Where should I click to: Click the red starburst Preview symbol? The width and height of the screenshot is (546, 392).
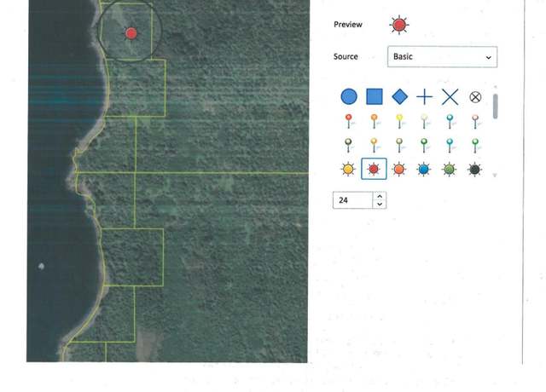pos(399,25)
